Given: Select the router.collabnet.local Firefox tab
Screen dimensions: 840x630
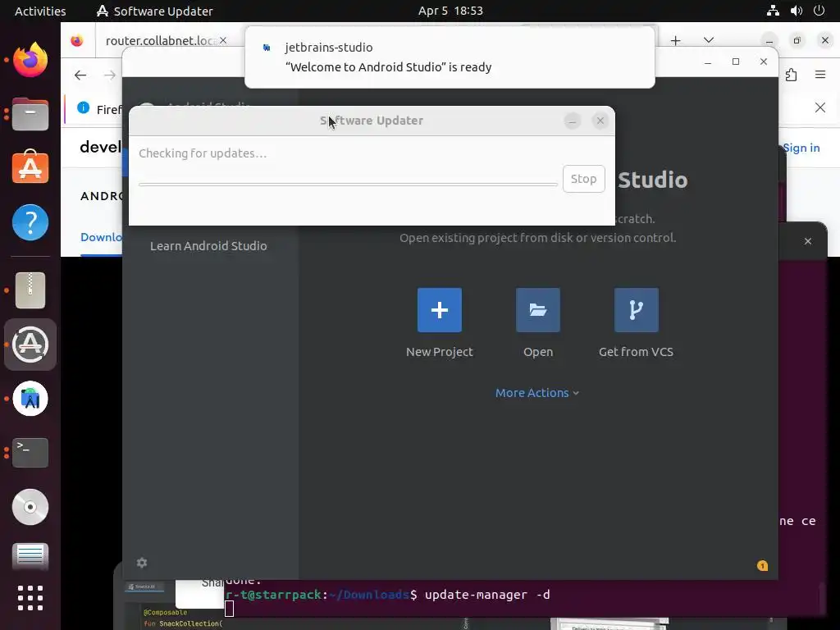Looking at the screenshot, I should 161,41.
